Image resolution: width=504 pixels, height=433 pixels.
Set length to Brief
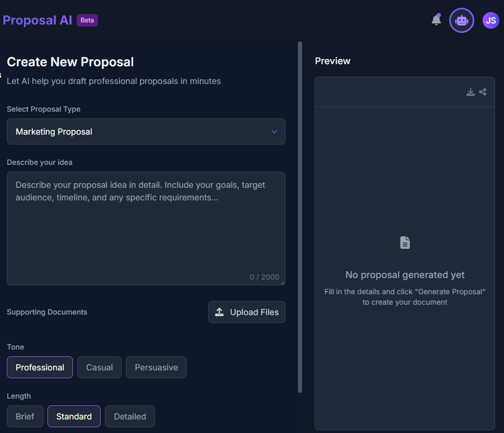25,416
